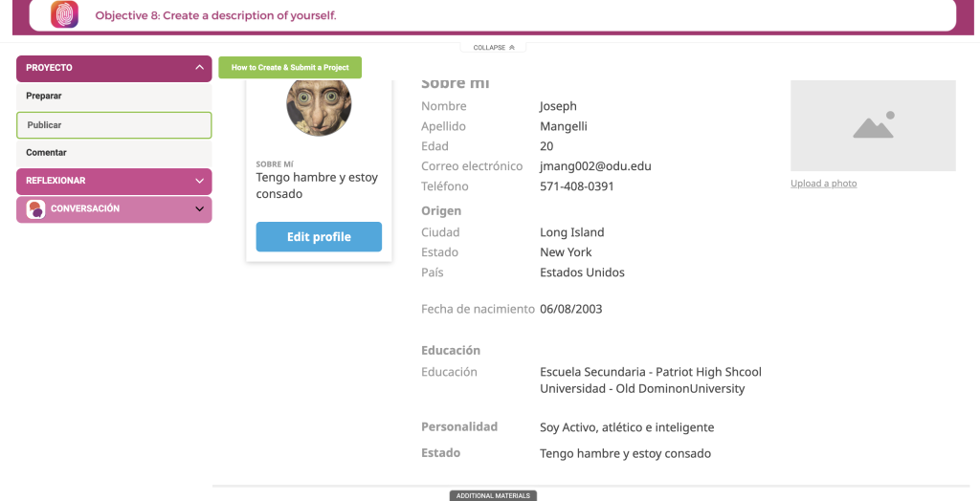Click the email jmang002@odu.edu
980x501 pixels.
pyautogui.click(x=595, y=166)
